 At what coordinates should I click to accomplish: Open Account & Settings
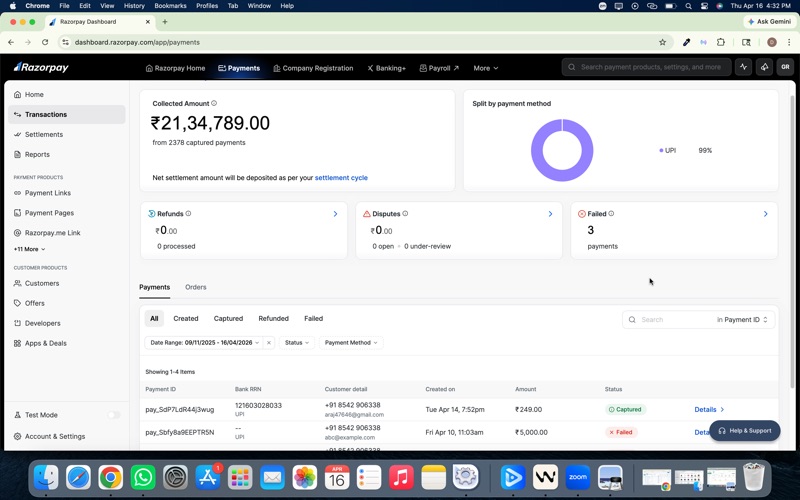coord(55,436)
